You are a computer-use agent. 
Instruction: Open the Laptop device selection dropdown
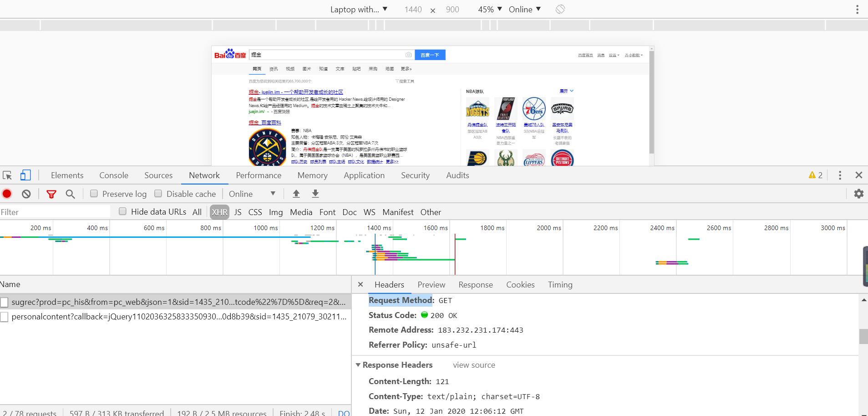[x=359, y=9]
